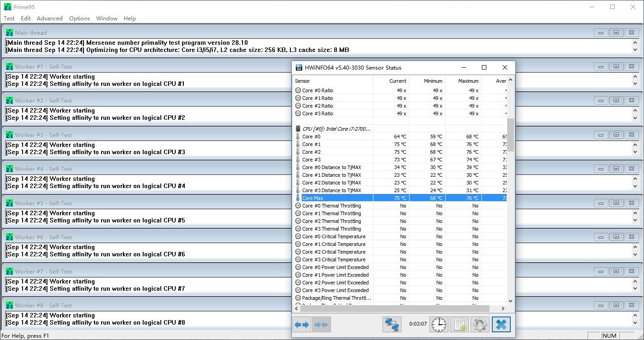Click the icon beside Core #3 Power Limit Exceeded

coord(298,290)
